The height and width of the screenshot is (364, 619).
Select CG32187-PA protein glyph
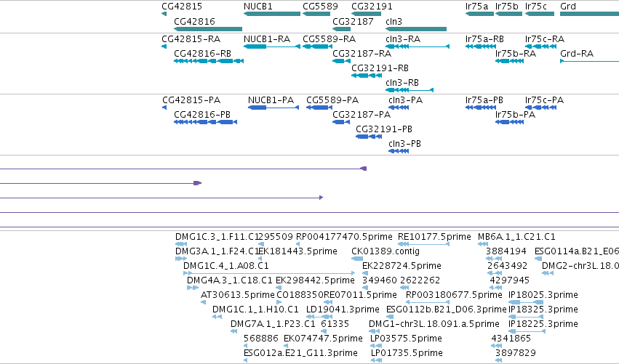point(341,122)
